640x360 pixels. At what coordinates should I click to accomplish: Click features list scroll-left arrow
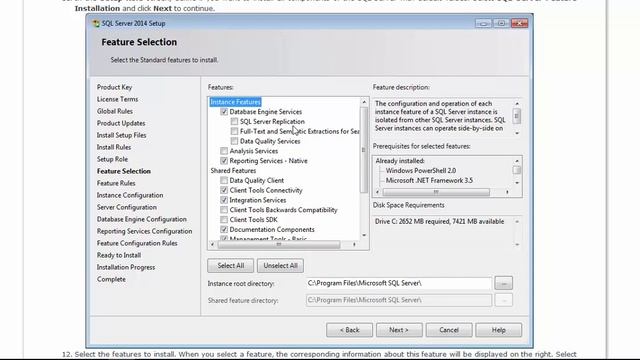[212, 244]
